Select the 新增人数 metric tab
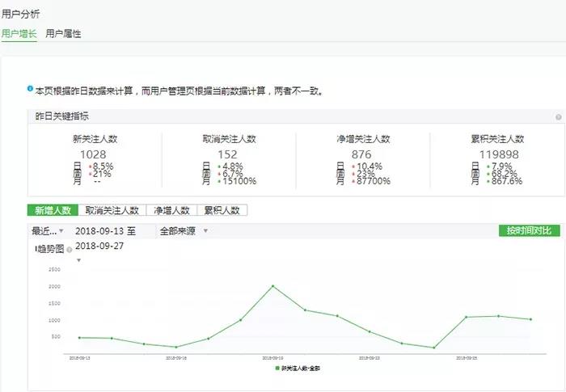This screenshot has width=566, height=392. pyautogui.click(x=53, y=210)
